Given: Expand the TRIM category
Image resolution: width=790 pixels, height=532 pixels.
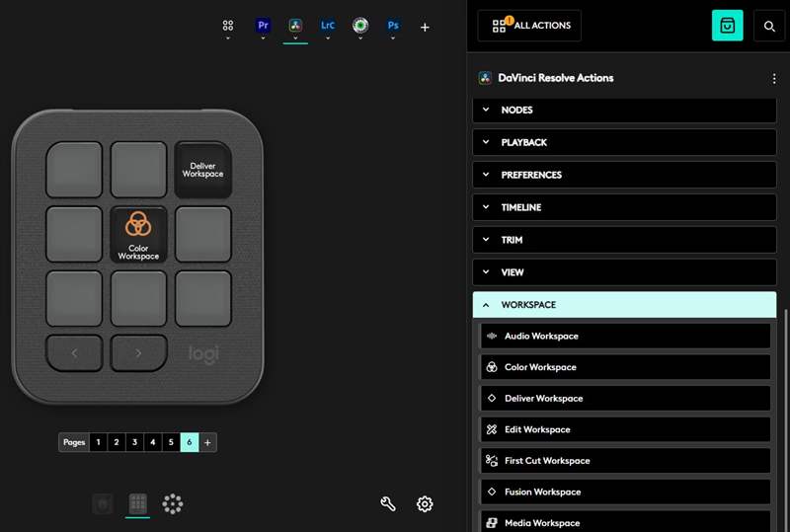Looking at the screenshot, I should click(624, 240).
